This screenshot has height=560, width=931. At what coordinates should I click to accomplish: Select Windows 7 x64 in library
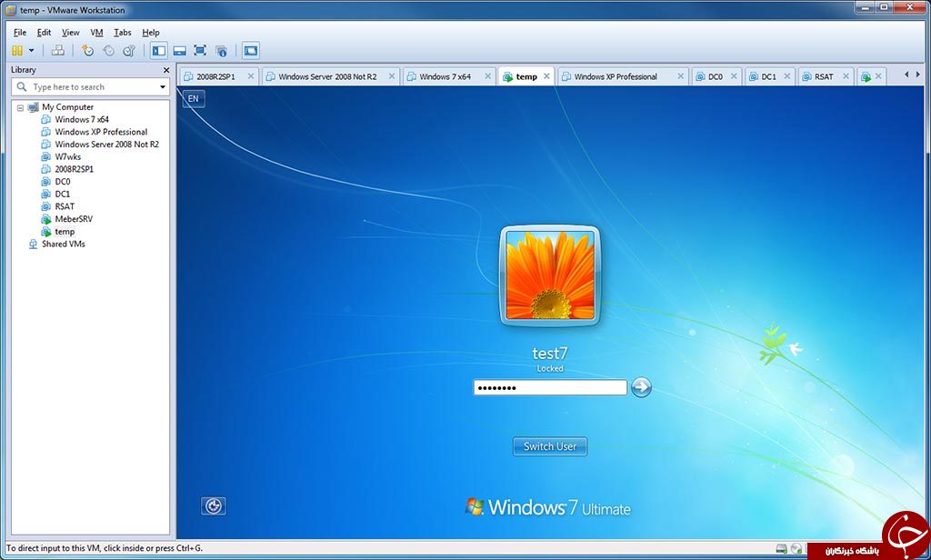click(82, 119)
